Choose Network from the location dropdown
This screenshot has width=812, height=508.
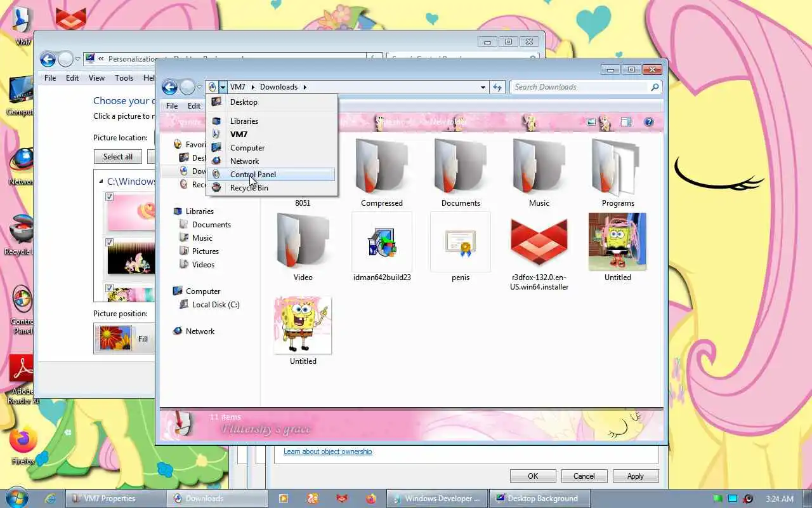[271, 161]
